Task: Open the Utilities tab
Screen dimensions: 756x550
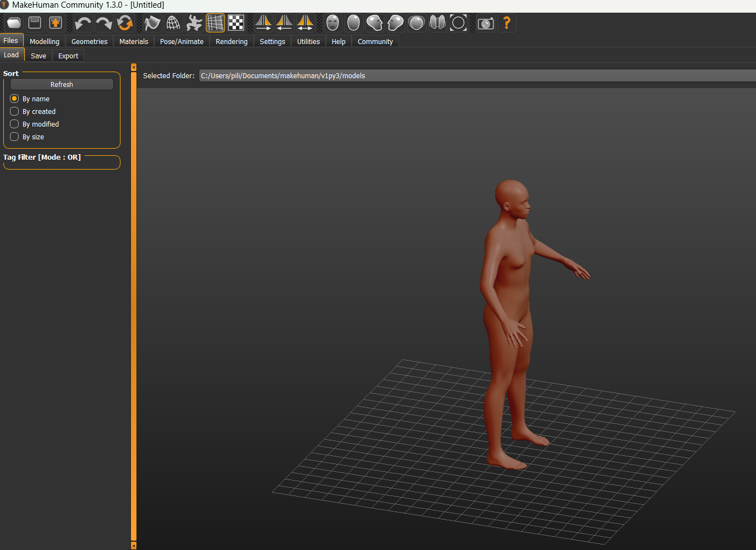Action: coord(308,42)
